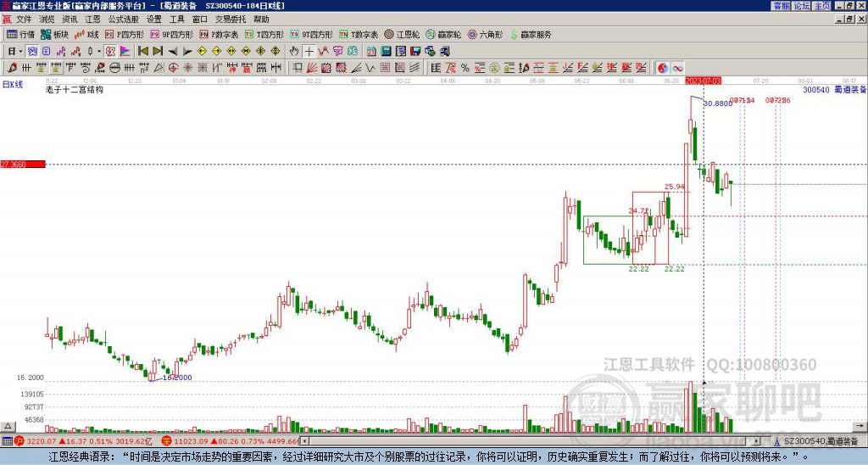This screenshot has height=465, width=868.
Task: Click the Shenzhen index status icon
Action: coord(166,441)
